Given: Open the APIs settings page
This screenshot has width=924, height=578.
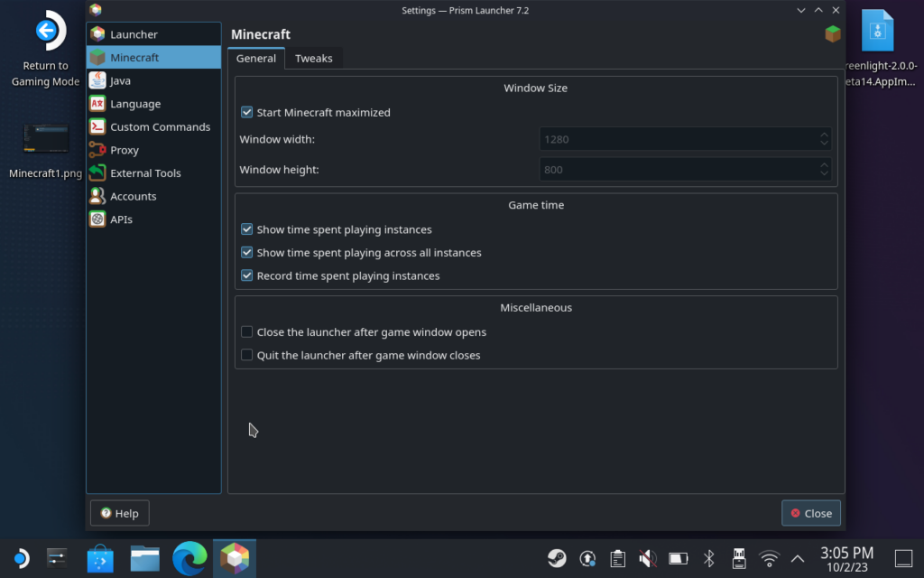Looking at the screenshot, I should coord(153,219).
